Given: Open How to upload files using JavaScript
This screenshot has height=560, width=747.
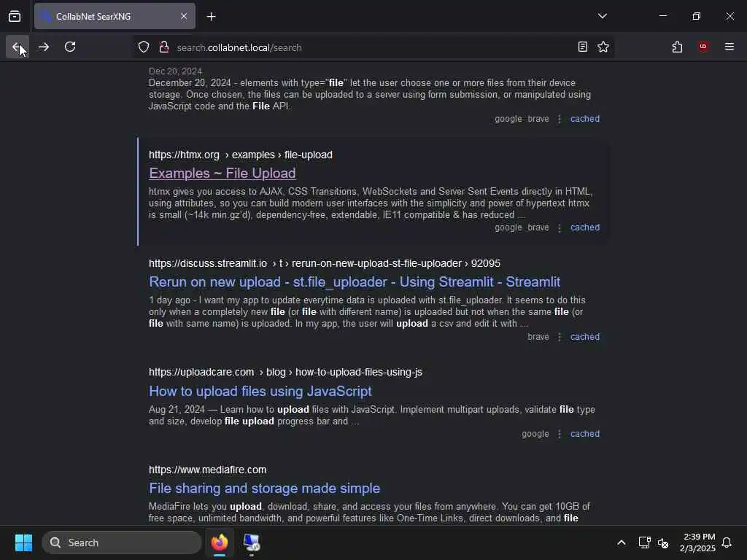Looking at the screenshot, I should coord(260,392).
